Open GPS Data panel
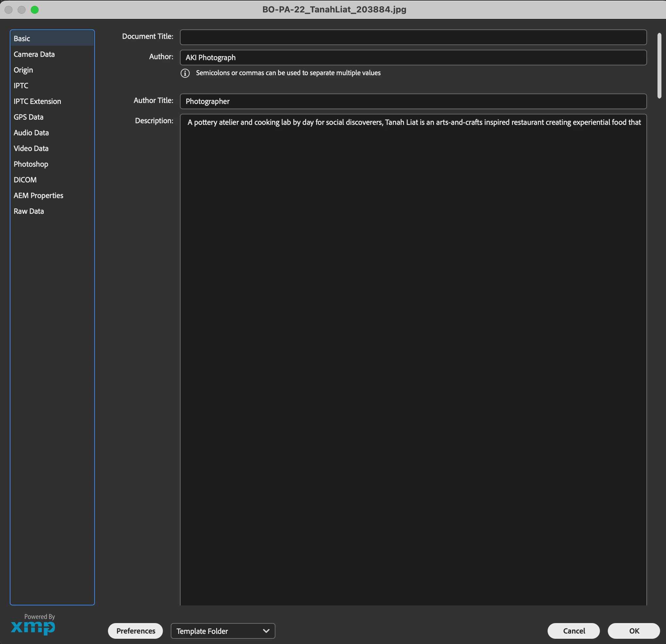Image resolution: width=666 pixels, height=644 pixels. [x=28, y=117]
